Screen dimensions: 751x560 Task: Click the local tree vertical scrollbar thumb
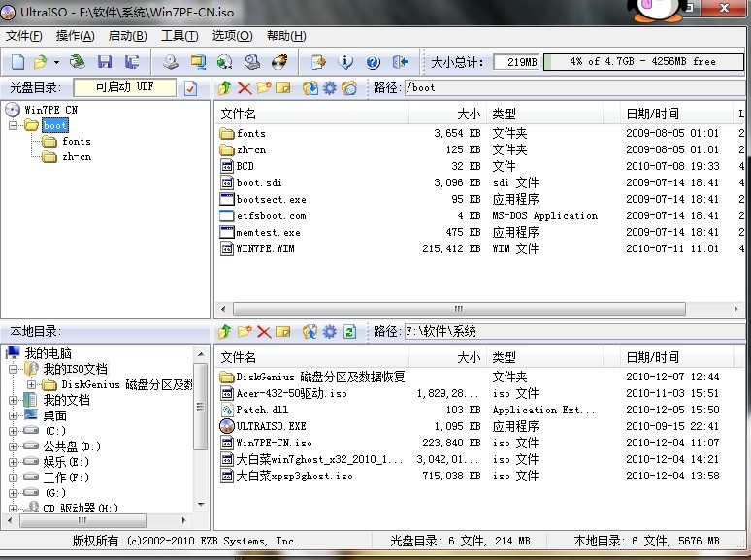click(200, 407)
